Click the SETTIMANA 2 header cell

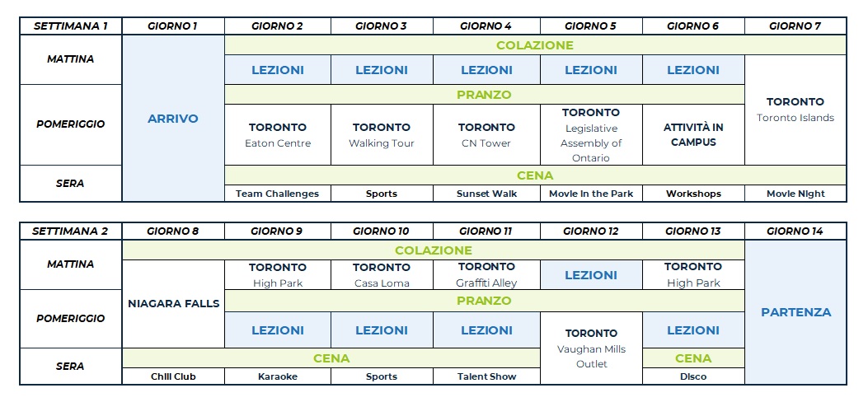tap(70, 231)
